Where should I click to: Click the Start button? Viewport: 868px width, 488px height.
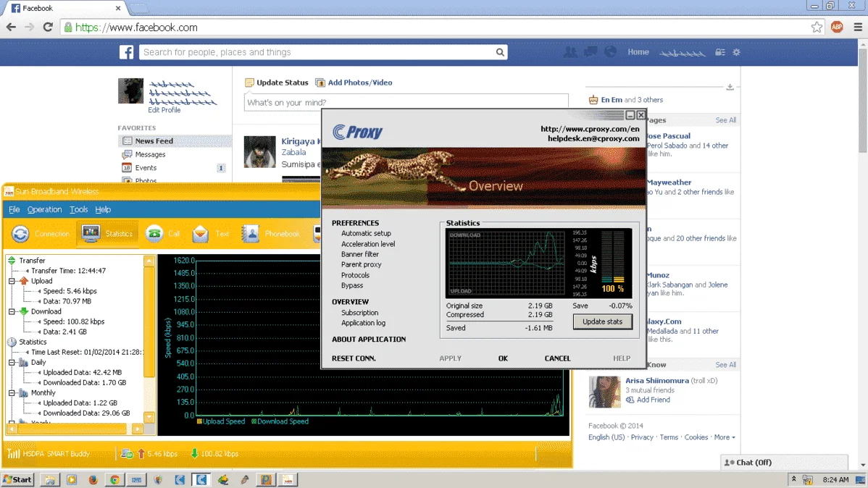pos(17,480)
